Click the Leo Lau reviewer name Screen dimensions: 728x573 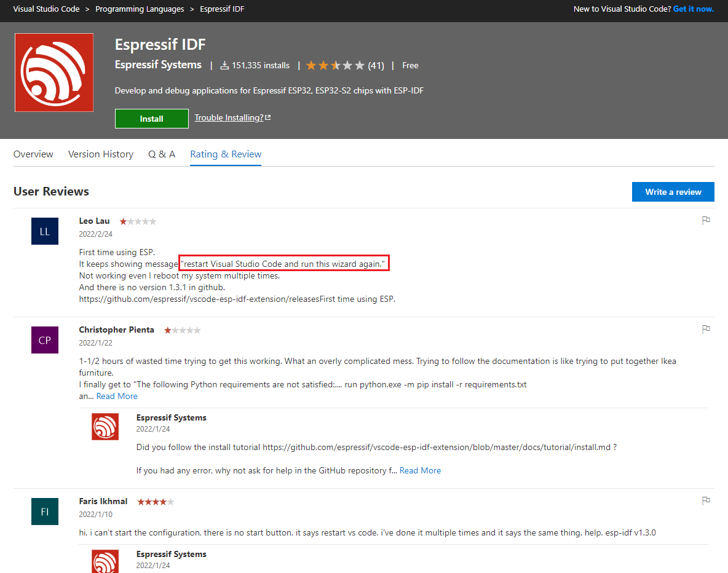coord(94,221)
